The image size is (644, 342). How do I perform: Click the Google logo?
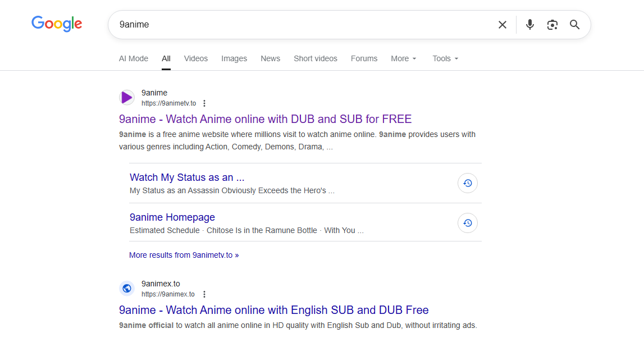coord(57,24)
